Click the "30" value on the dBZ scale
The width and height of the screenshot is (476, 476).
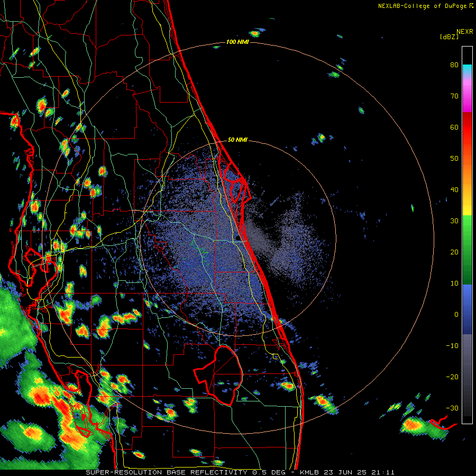click(x=454, y=221)
